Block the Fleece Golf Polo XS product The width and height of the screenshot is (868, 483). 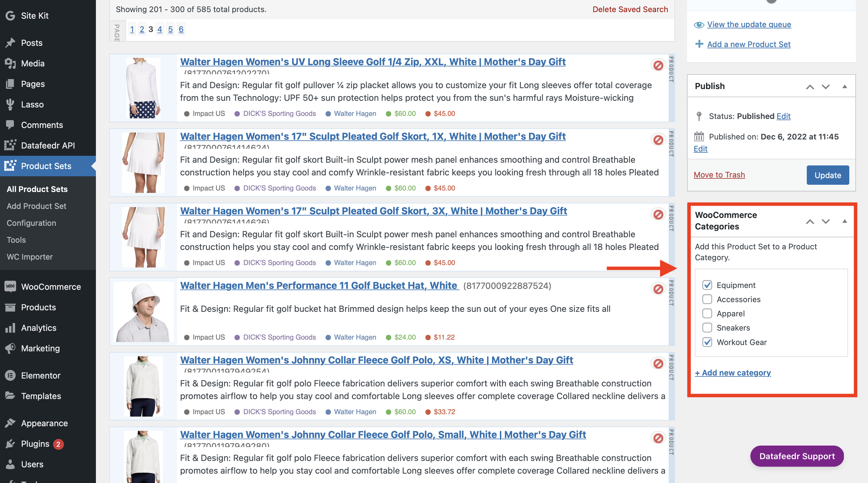tap(658, 363)
